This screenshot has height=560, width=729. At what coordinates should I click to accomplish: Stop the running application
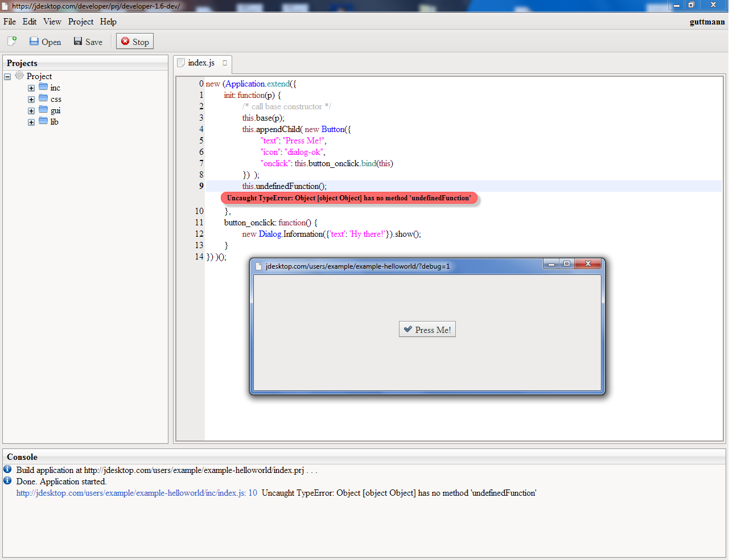pos(135,42)
